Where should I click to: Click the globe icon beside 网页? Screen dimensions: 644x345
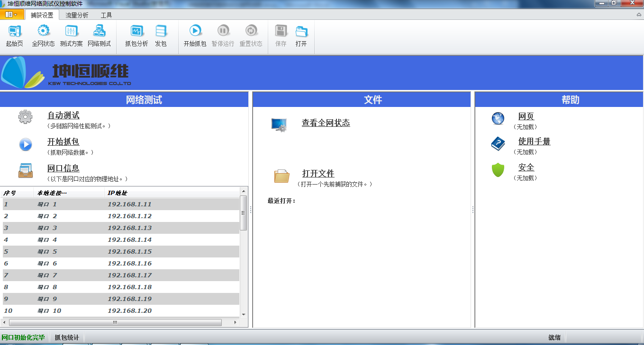click(498, 118)
